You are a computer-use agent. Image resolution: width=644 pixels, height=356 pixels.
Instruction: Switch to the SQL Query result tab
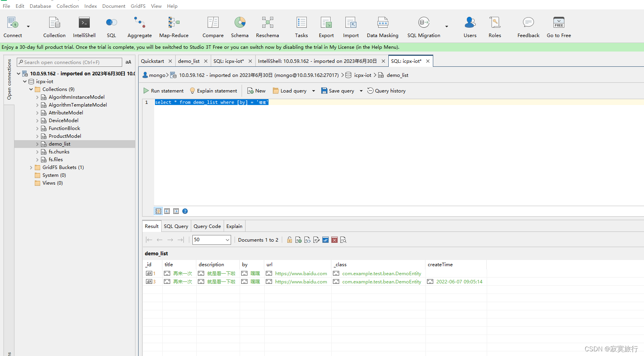point(176,226)
